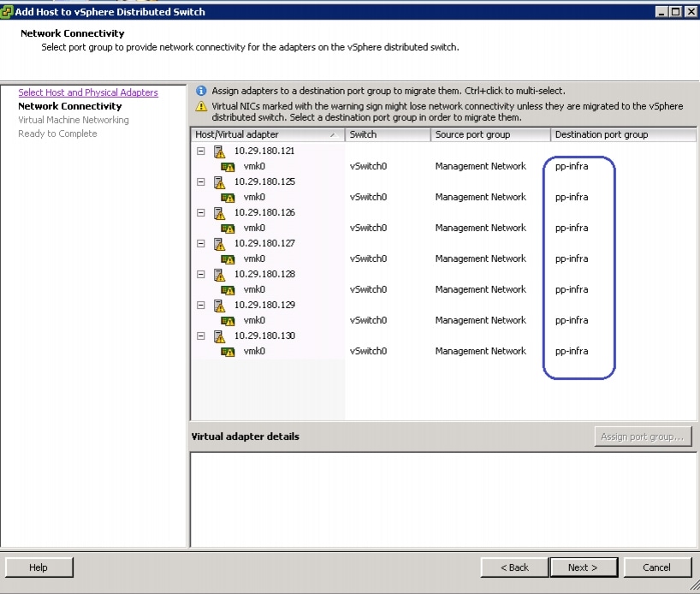Image resolution: width=700 pixels, height=594 pixels.
Task: Open Select Host and Physical Adapters step
Action: tap(88, 92)
